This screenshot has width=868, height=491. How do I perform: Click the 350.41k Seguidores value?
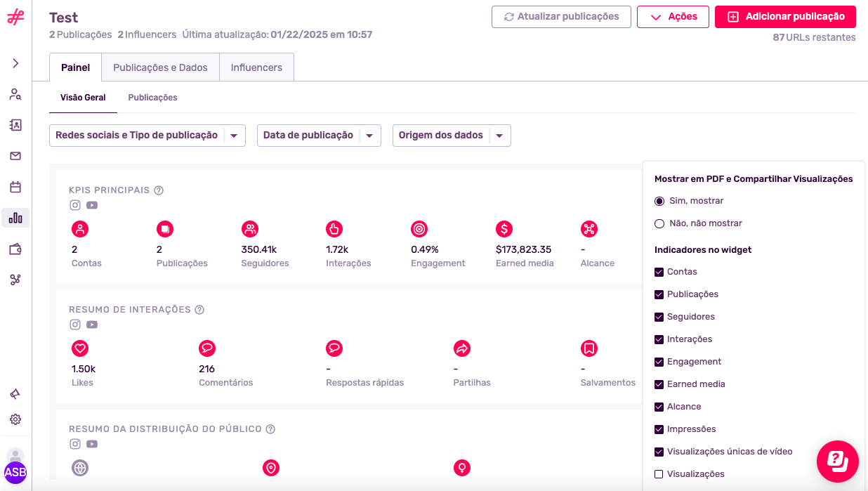tap(259, 249)
